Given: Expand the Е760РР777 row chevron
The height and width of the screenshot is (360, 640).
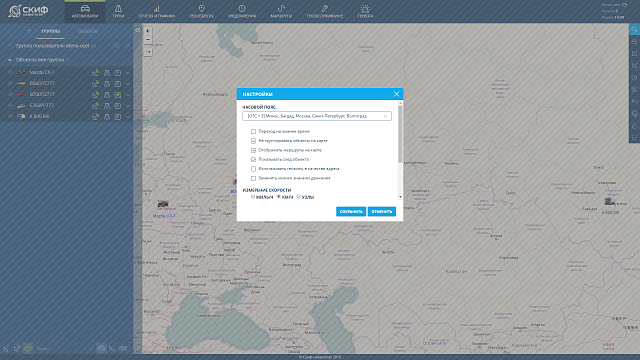Looking at the screenshot, I should click(x=128, y=106).
